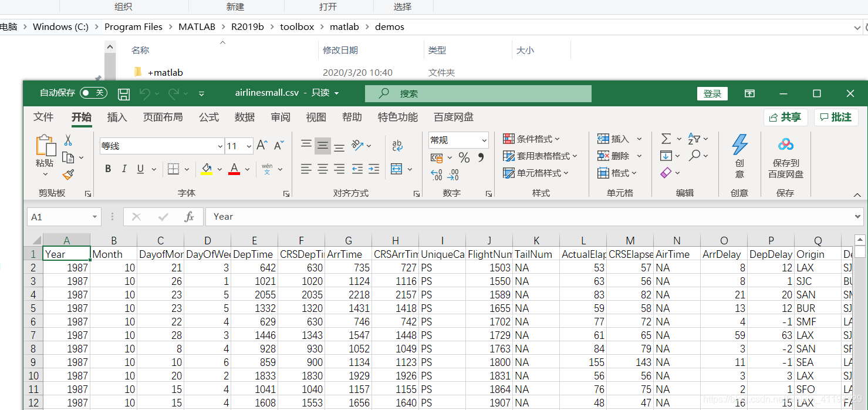868x410 pixels.
Task: Click the Sign in button
Action: [712, 94]
